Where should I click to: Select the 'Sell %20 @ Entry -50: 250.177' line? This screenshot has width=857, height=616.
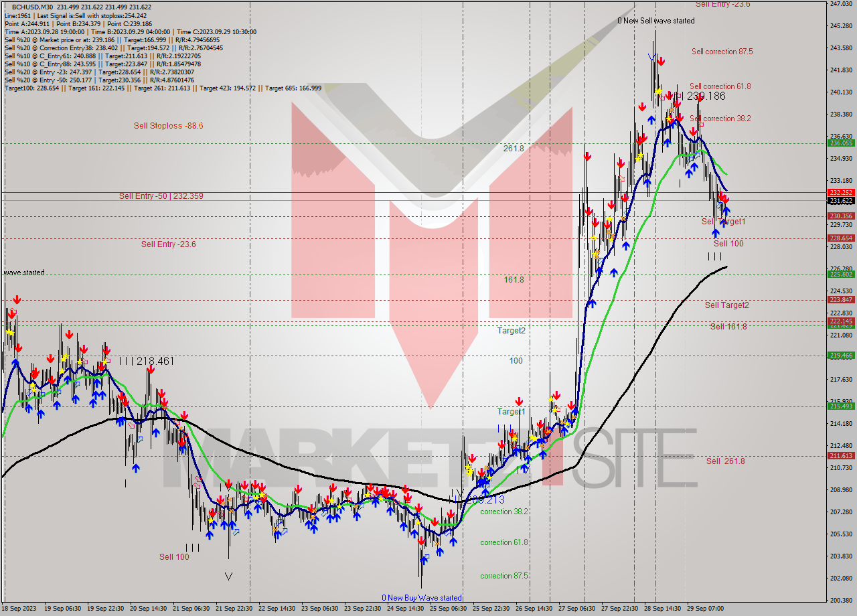pyautogui.click(x=99, y=80)
